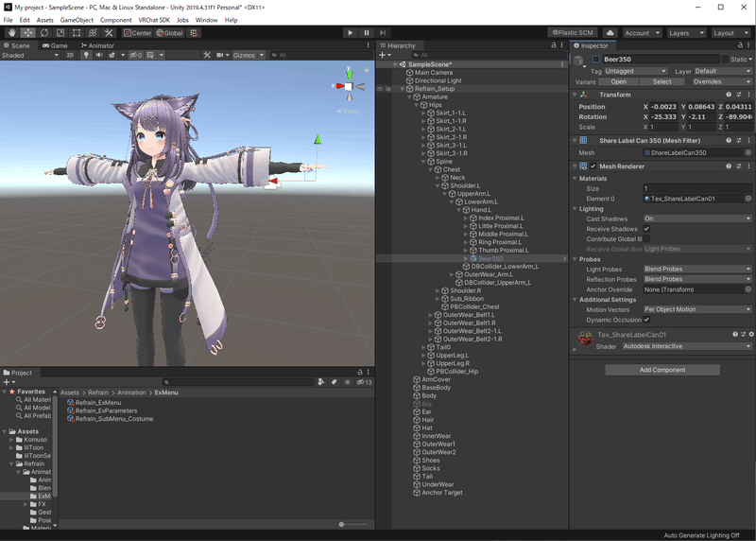Toggle scene audio speaker icon
The width and height of the screenshot is (756, 541).
(x=99, y=55)
